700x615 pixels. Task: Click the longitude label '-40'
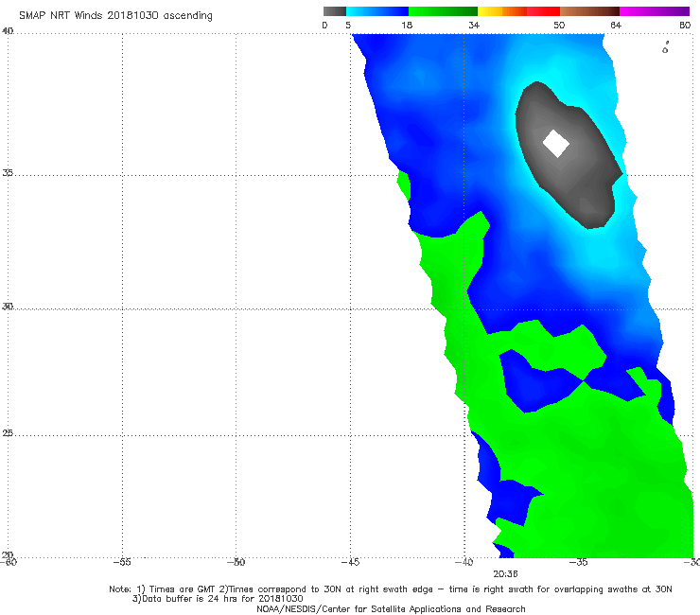(x=464, y=562)
